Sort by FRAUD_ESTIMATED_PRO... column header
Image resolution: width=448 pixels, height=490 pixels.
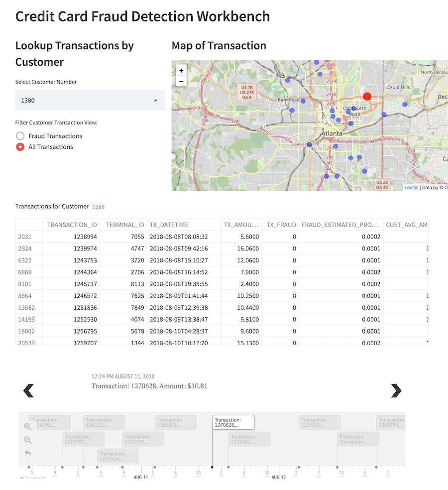[x=341, y=225]
